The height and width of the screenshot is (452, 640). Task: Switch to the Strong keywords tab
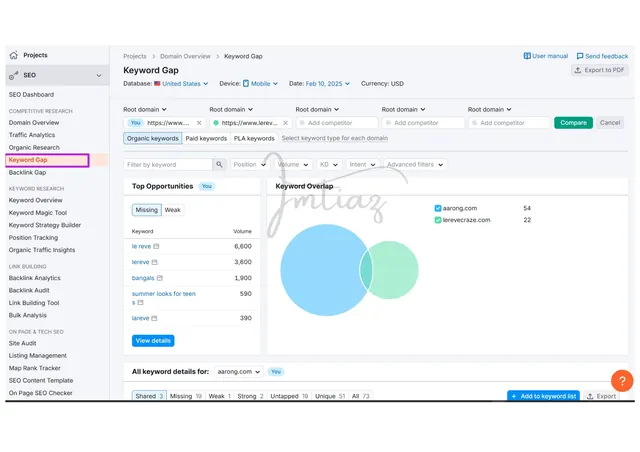[250, 396]
